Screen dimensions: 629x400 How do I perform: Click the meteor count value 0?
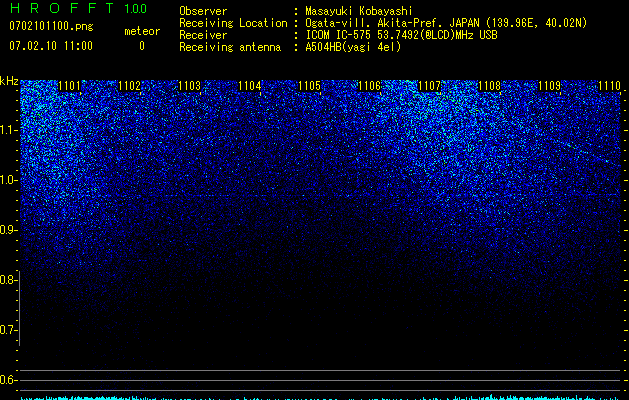[x=142, y=46]
